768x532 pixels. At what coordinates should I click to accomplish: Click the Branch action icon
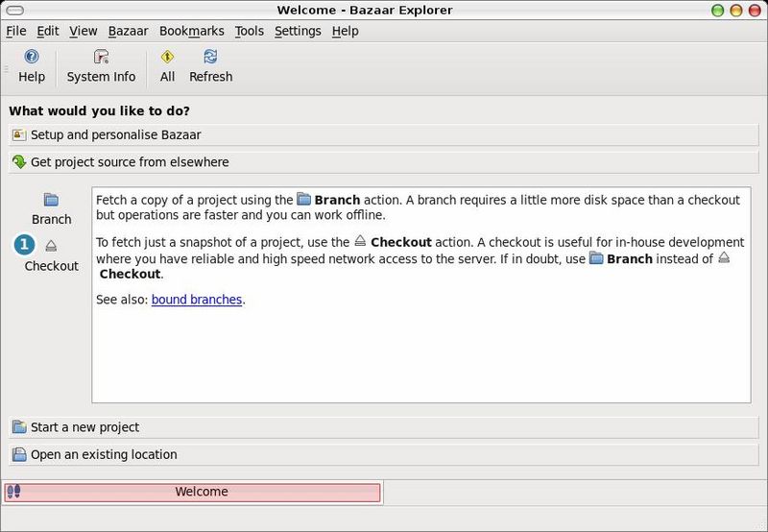(x=51, y=200)
